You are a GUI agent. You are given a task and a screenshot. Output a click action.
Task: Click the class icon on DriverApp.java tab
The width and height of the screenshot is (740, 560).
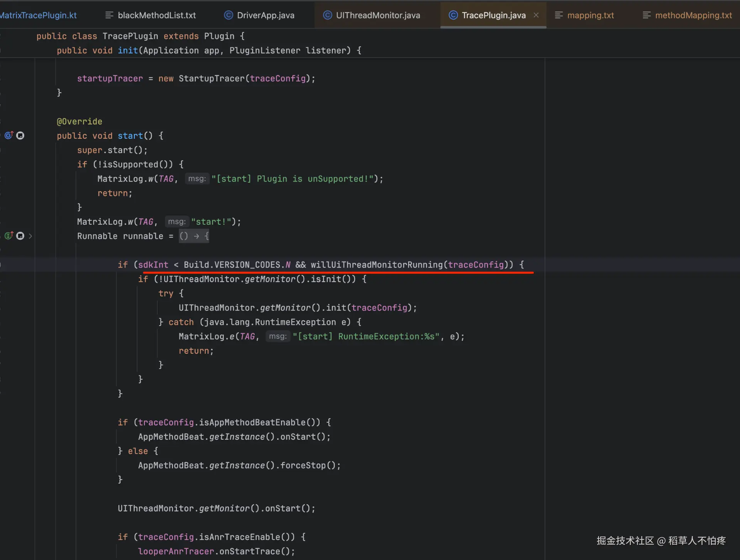(x=229, y=15)
